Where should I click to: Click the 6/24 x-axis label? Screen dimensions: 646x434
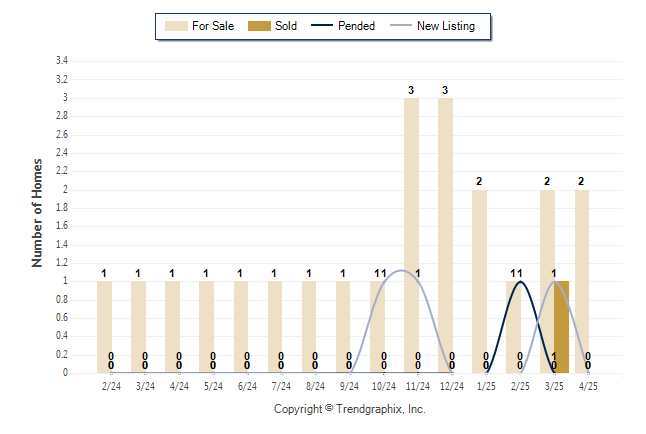(x=247, y=386)
